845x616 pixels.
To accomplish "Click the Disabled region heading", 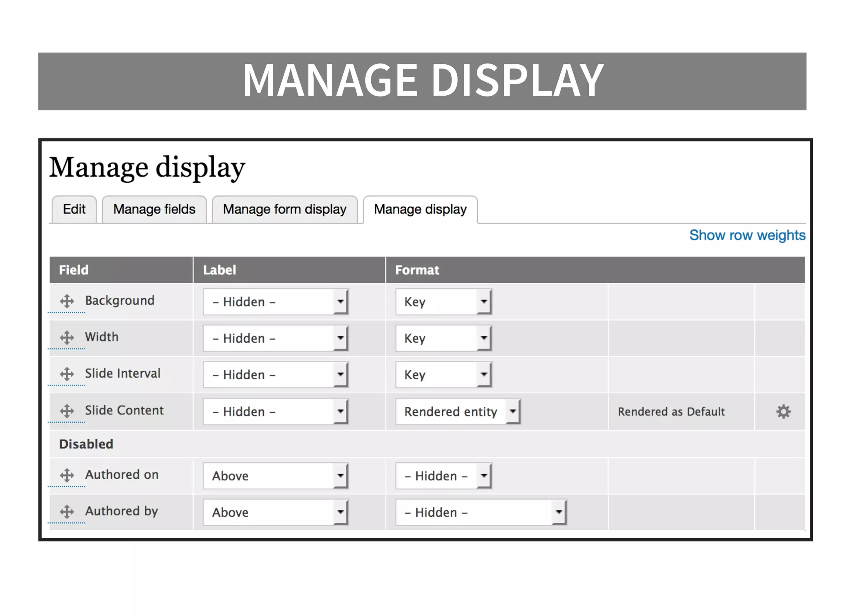I will 86,444.
